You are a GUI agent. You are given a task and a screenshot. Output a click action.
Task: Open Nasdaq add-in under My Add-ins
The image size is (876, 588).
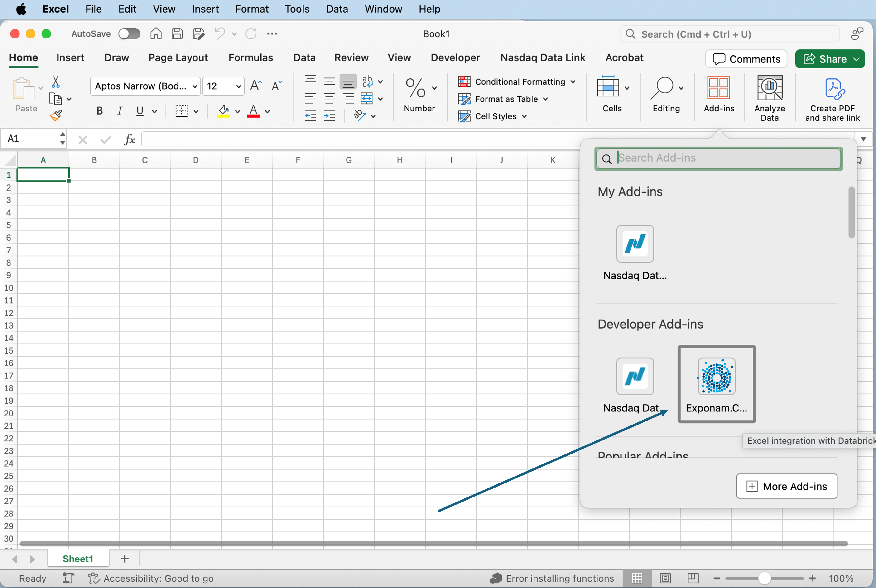635,253
